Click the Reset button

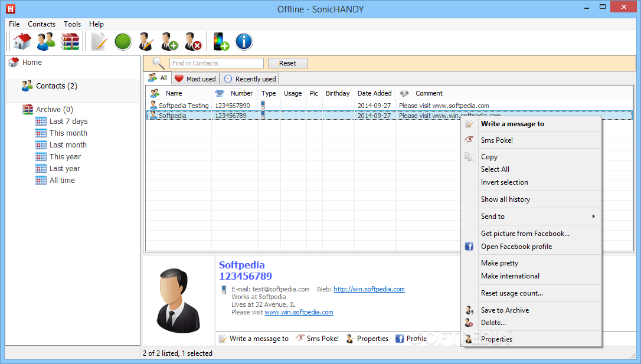(288, 63)
